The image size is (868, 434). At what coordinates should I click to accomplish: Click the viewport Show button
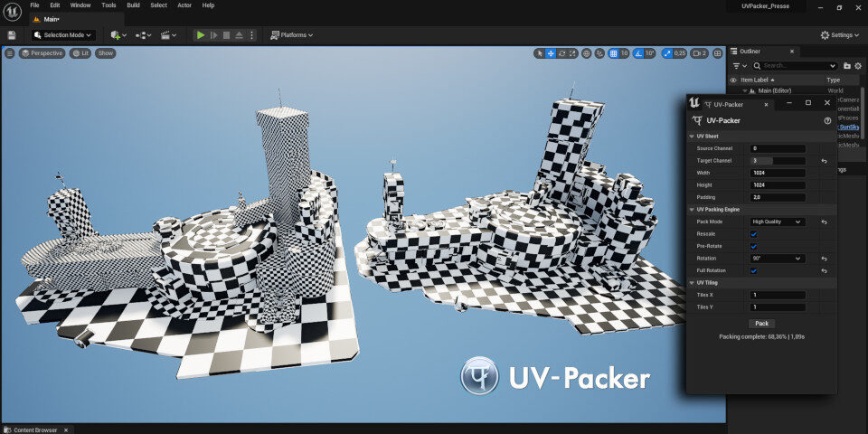coord(105,53)
